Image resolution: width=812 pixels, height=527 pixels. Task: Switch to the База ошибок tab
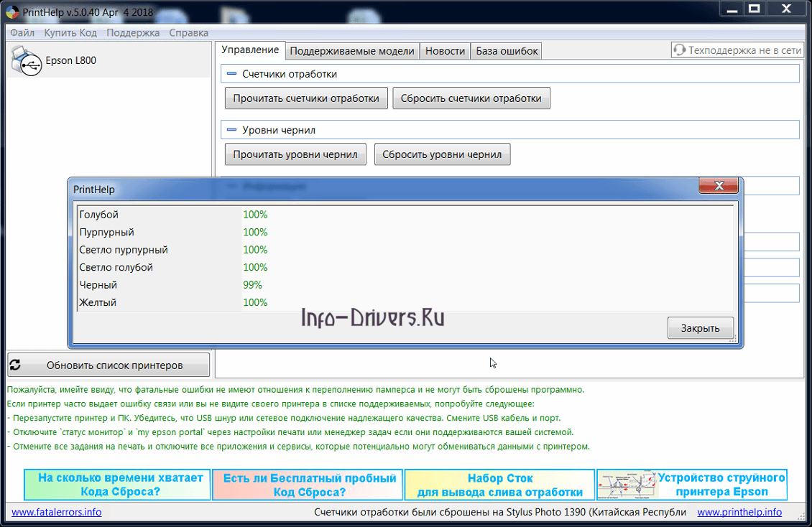(507, 51)
